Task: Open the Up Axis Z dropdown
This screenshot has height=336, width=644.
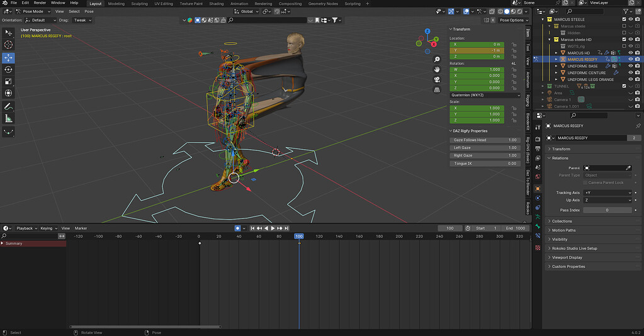Action: 608,200
